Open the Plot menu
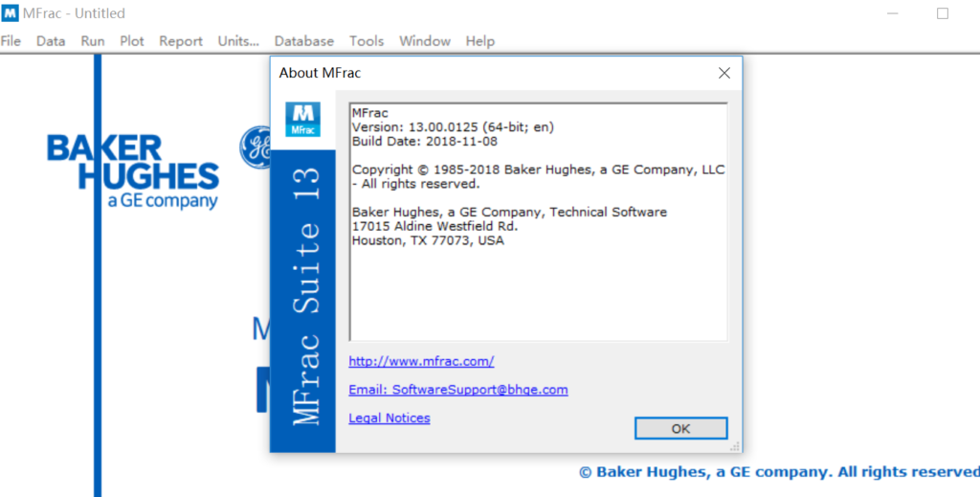Screen dimensions: 980x497 [x=132, y=41]
